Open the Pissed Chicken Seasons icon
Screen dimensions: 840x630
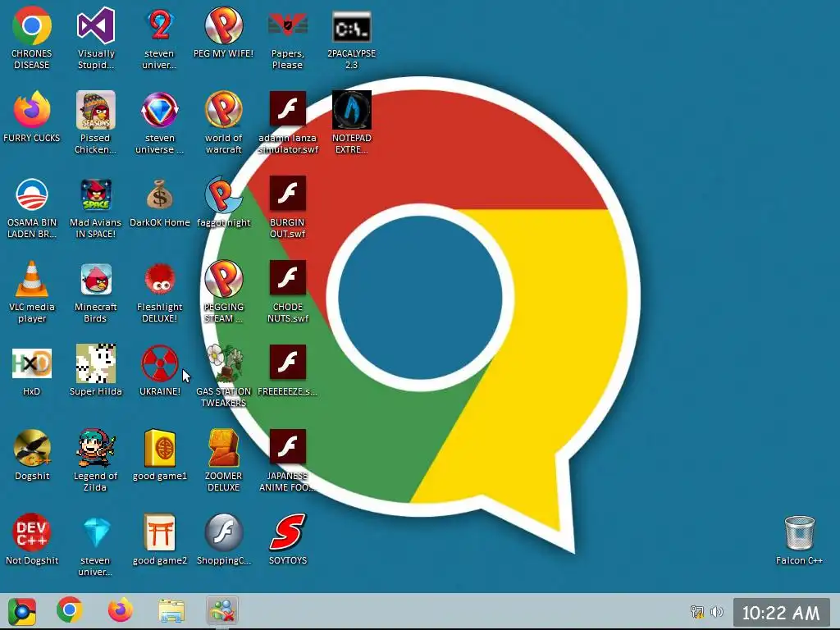96,111
